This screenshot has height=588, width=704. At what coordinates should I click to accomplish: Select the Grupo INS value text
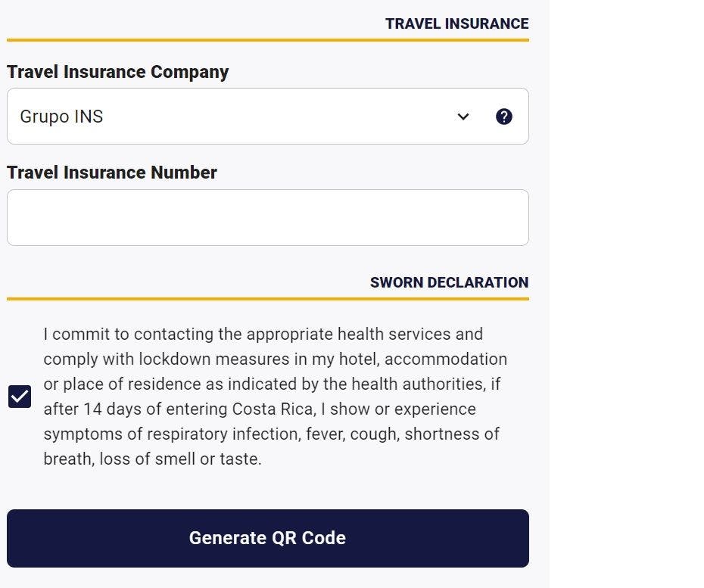[x=61, y=117]
